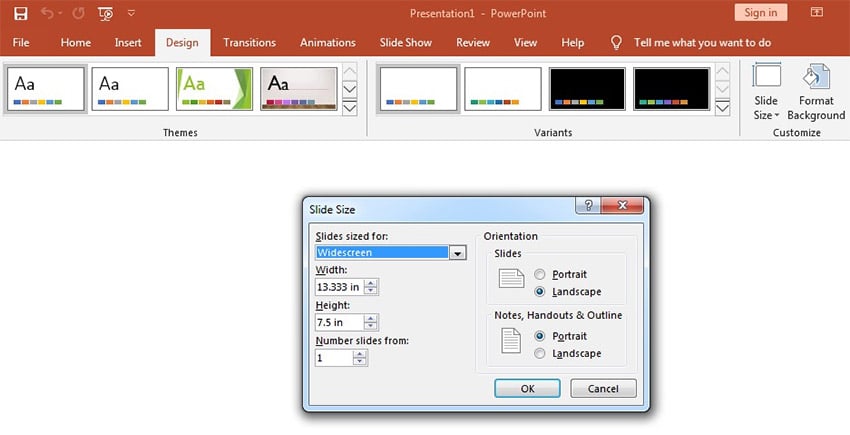Screen dimensions: 850x435
Task: Click the Cancel button in dialog
Action: pyautogui.click(x=603, y=388)
